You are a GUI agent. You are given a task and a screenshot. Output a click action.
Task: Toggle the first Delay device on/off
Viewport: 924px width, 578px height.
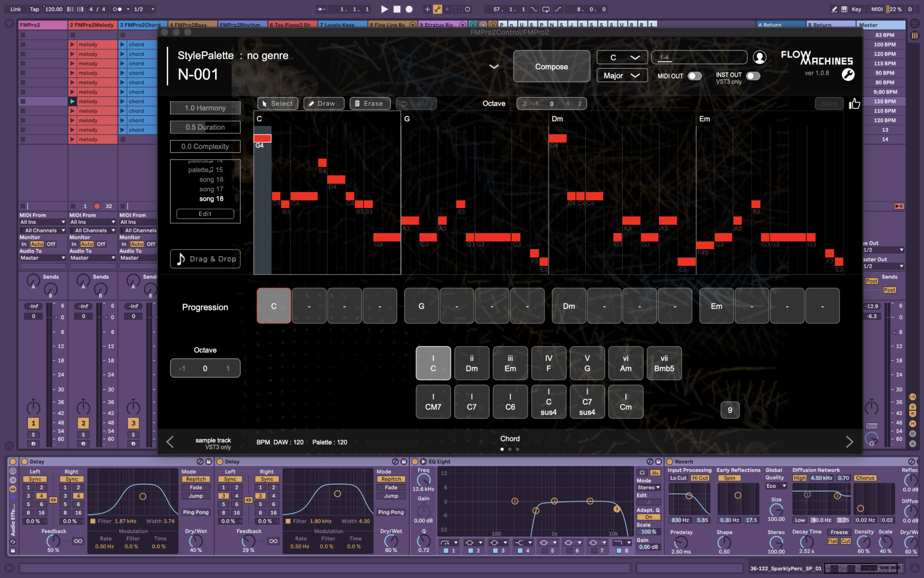click(24, 461)
